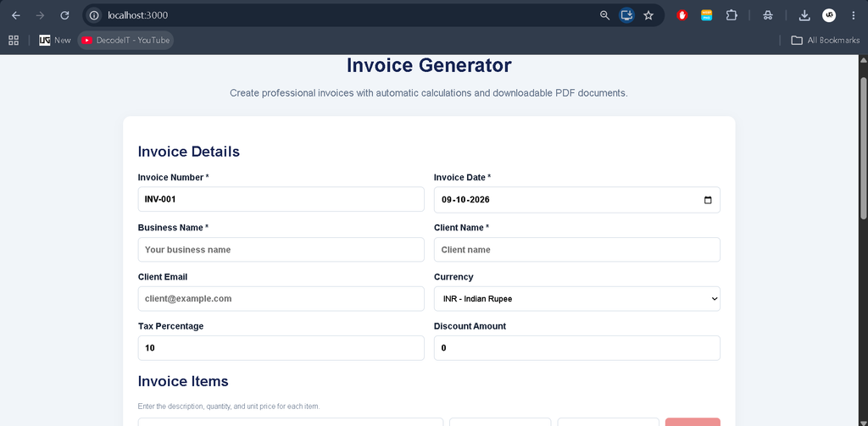Open the downloads icon

804,15
